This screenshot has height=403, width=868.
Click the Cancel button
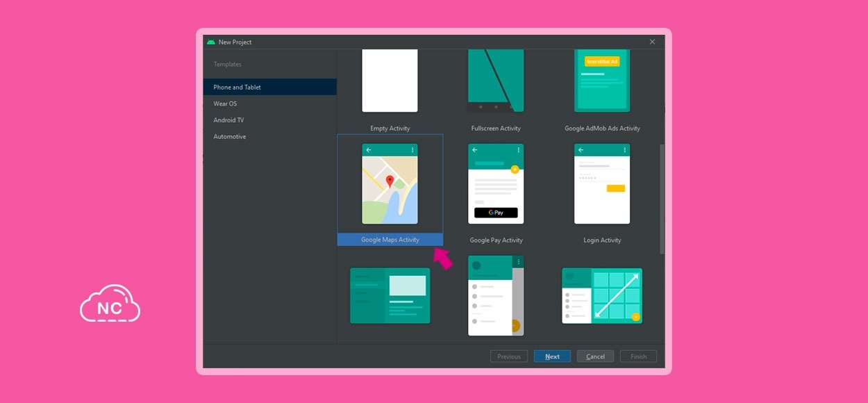click(595, 356)
